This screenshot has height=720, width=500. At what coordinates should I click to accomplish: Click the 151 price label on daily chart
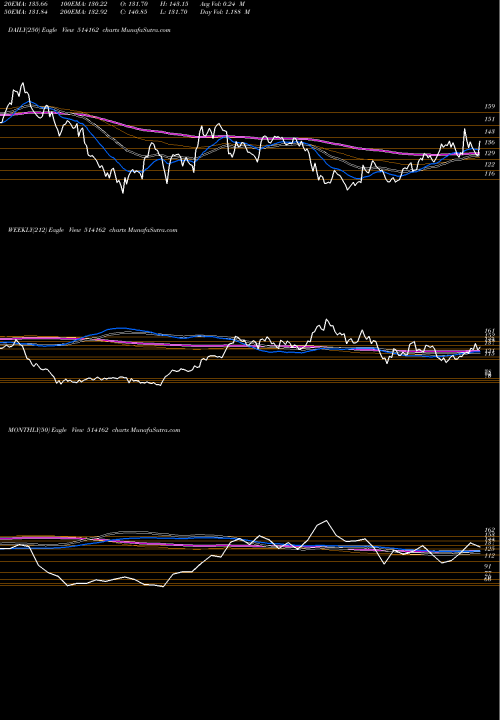pos(490,119)
